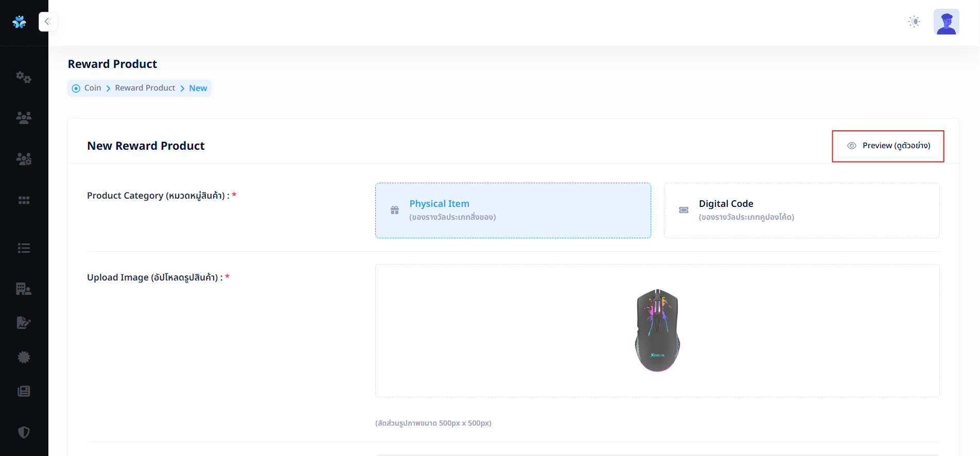980x456 pixels.
Task: Select the Physical Item category option
Action: click(513, 210)
